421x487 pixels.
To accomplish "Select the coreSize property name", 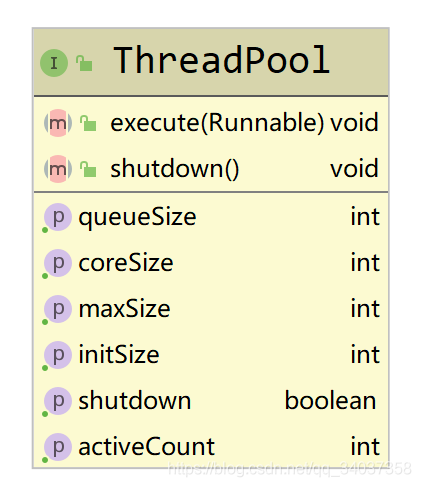I will [126, 263].
